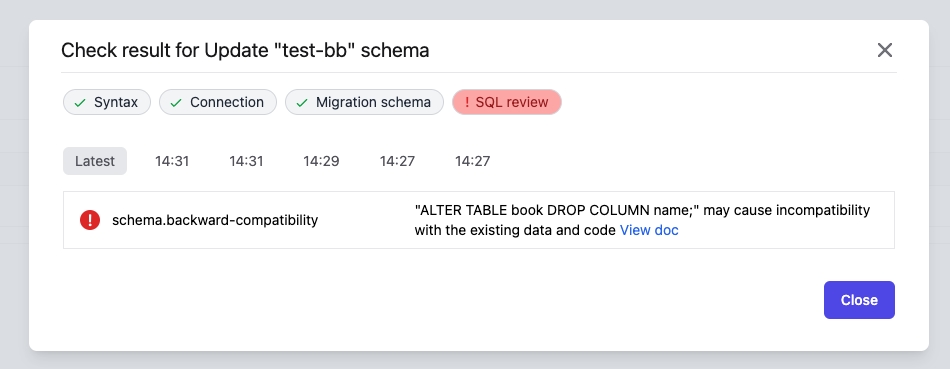This screenshot has height=369, width=950.
Task: Select the Syntax check badge
Action: click(x=107, y=102)
